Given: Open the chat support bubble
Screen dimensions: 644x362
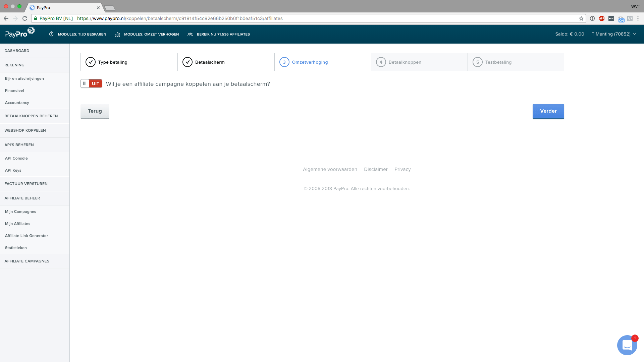Looking at the screenshot, I should 627,345.
